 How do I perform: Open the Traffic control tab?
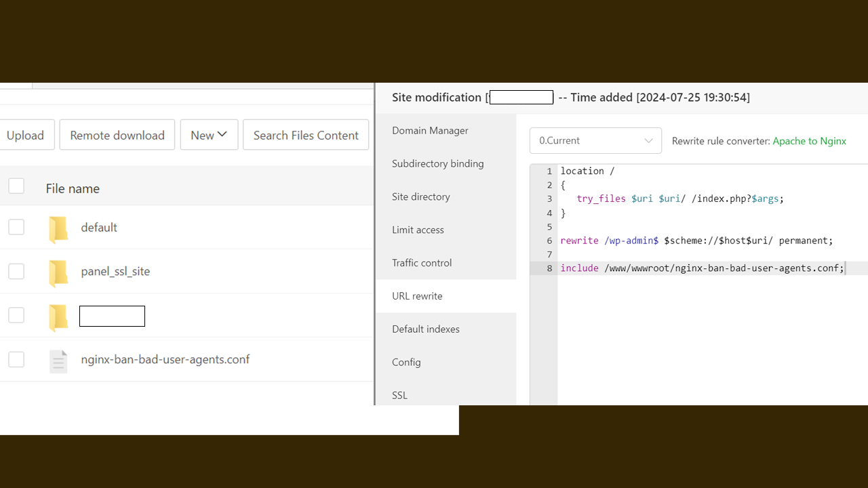(x=421, y=263)
